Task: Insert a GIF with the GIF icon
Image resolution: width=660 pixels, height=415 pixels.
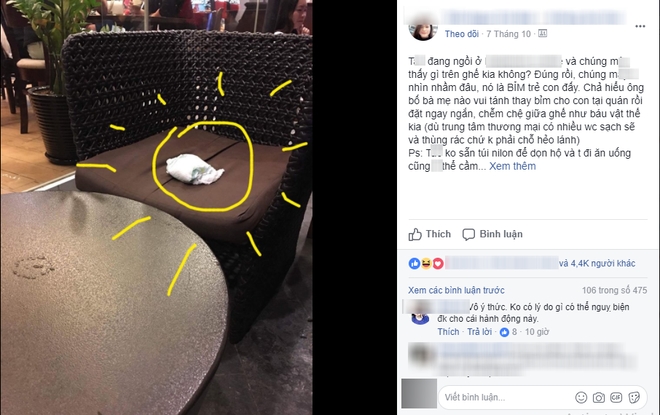Action: 616,397
